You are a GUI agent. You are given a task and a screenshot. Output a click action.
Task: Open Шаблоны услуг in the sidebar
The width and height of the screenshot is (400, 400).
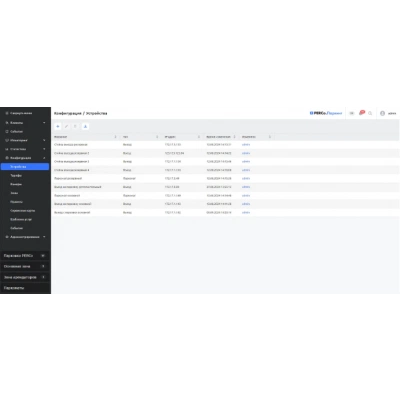pos(21,219)
